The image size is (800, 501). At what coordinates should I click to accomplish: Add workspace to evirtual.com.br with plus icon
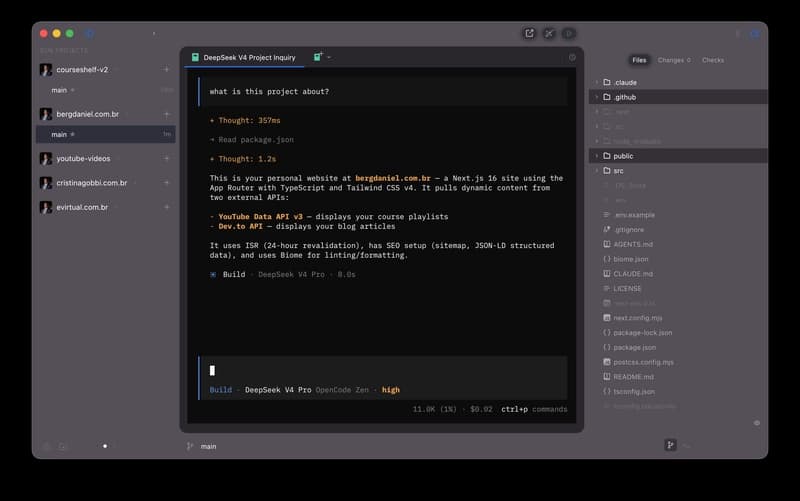pos(166,207)
